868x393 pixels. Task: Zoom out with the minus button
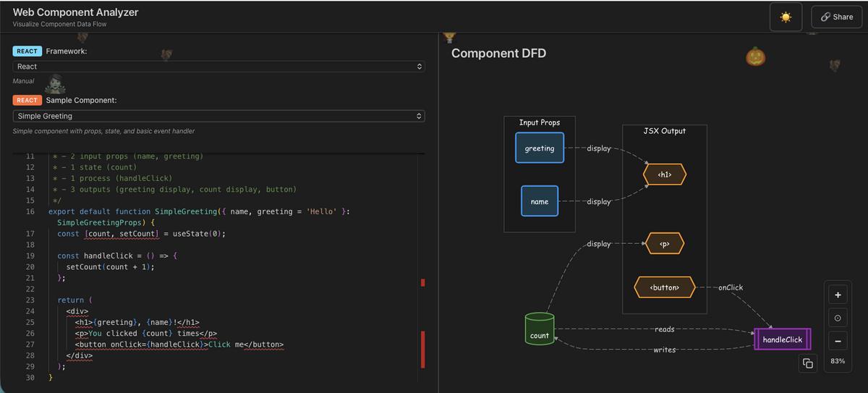(x=838, y=341)
